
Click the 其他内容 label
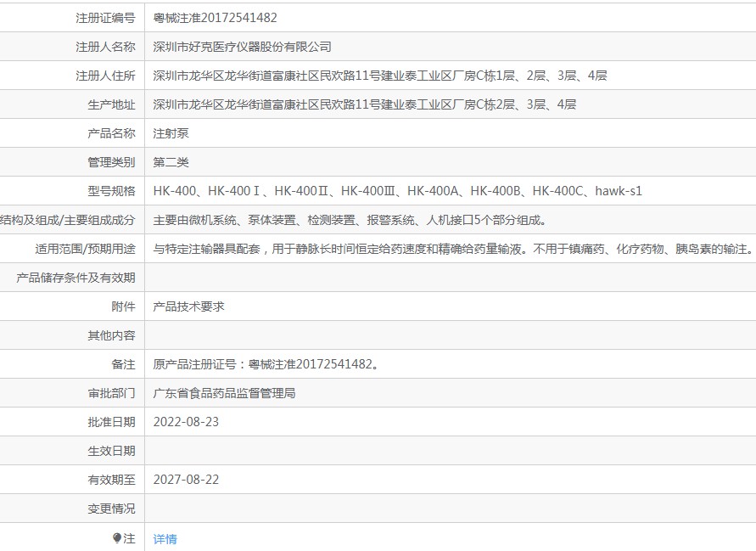click(111, 336)
